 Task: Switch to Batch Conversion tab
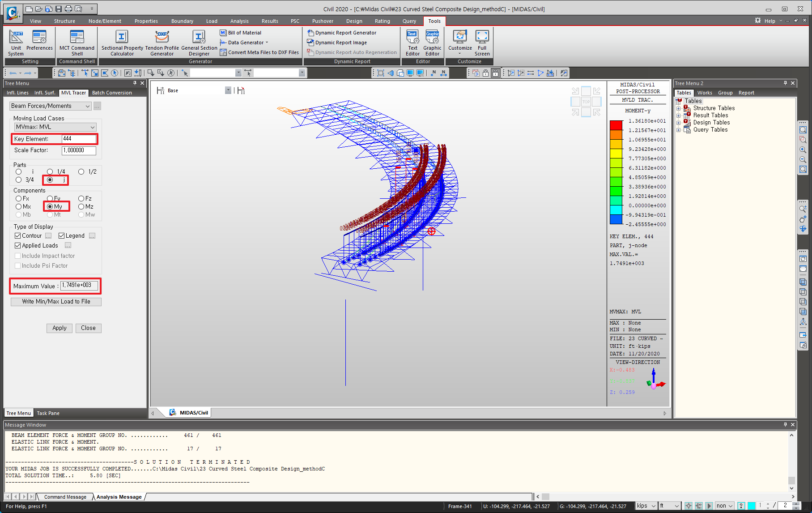click(x=112, y=93)
